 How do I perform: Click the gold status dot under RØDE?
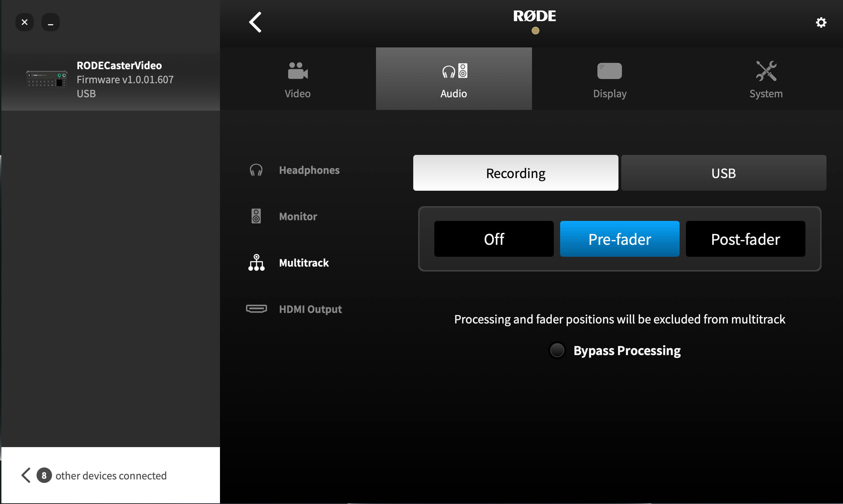535,31
